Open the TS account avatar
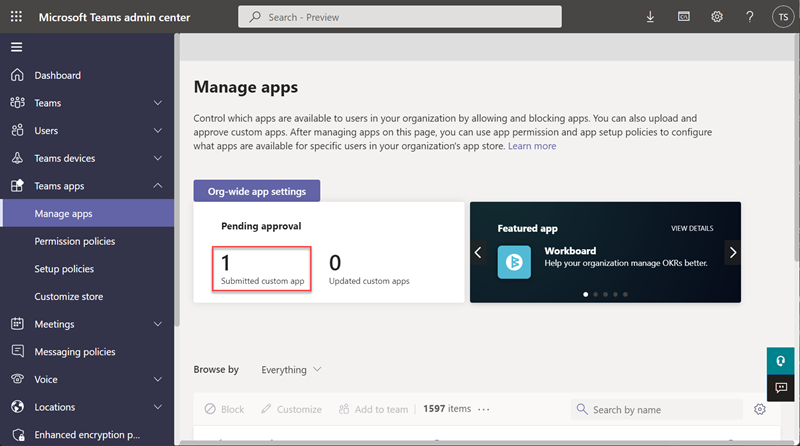Screen dimensions: 800x446 click(783, 17)
